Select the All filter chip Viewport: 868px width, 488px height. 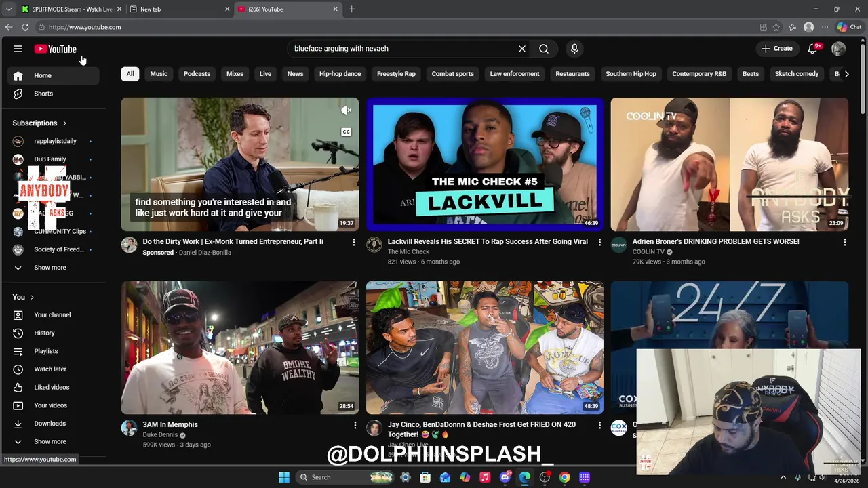click(x=130, y=74)
